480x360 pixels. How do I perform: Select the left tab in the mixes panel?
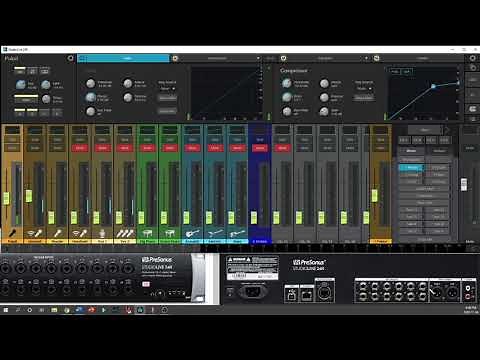(411, 151)
